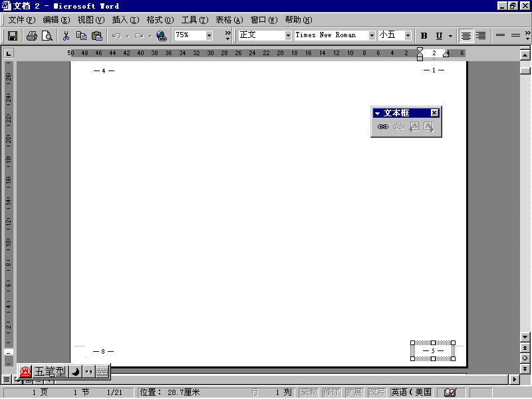
Task: Close the 文本框 floating toolbar
Action: (x=434, y=113)
